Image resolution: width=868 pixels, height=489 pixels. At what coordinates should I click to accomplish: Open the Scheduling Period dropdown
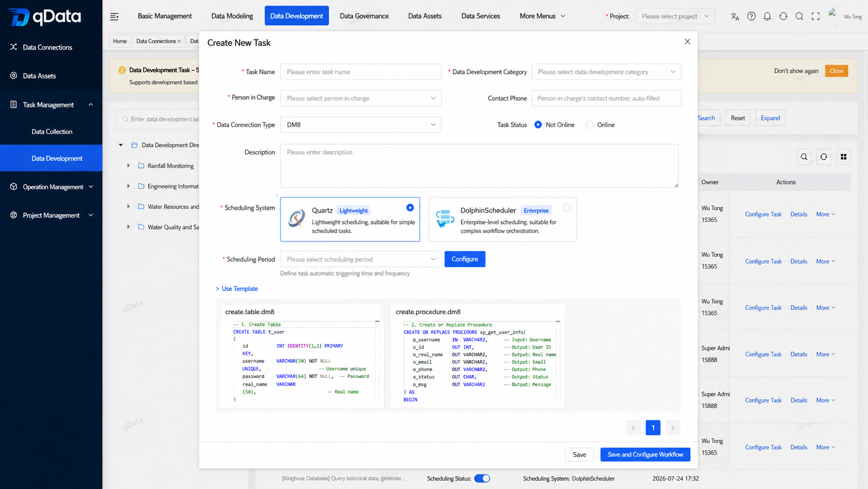pos(361,259)
